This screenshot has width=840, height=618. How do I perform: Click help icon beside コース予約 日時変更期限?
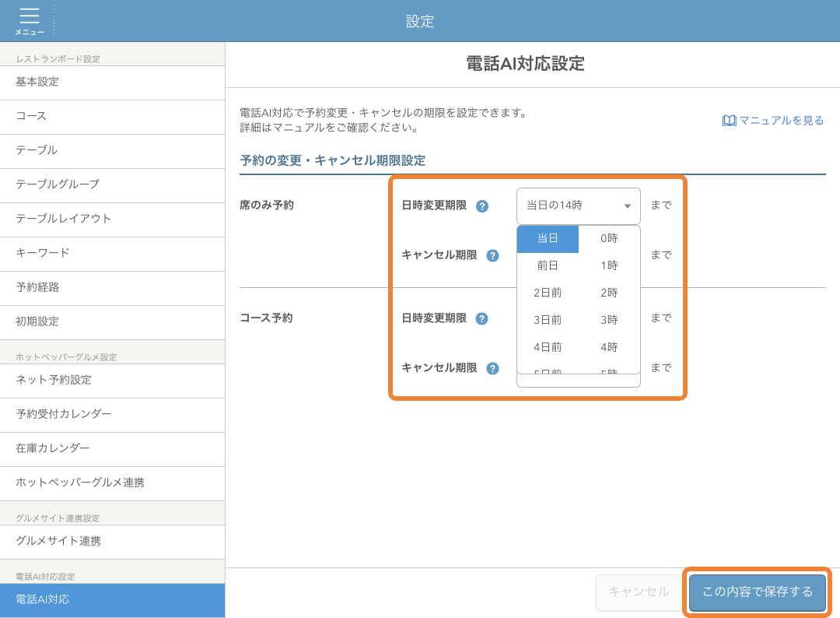[x=482, y=319]
